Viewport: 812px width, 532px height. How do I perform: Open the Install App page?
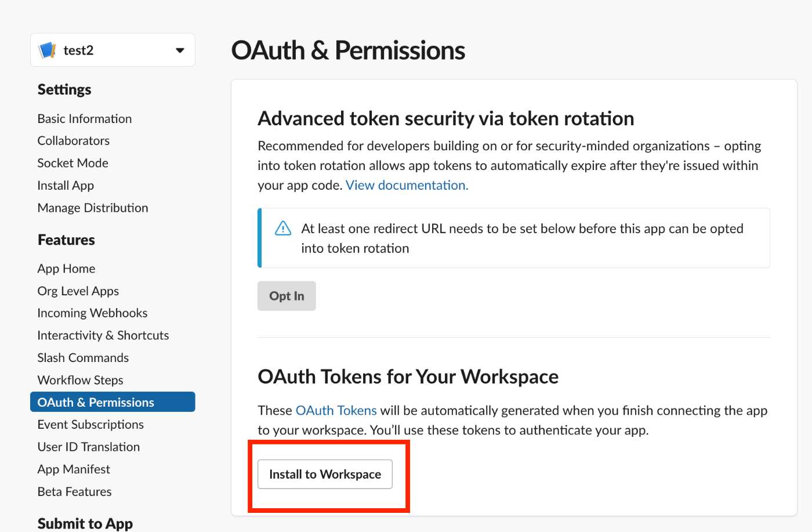tap(66, 186)
